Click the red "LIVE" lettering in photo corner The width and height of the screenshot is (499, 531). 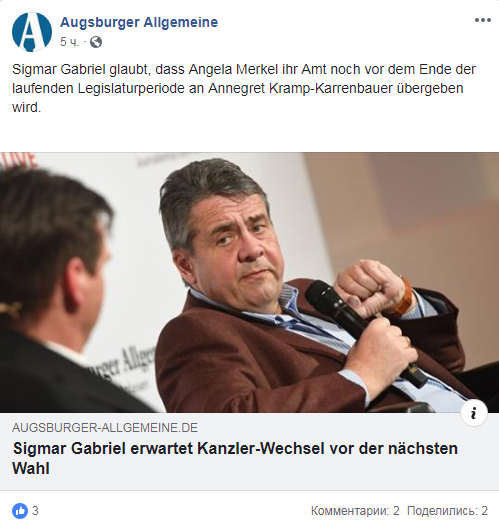pos(19,161)
